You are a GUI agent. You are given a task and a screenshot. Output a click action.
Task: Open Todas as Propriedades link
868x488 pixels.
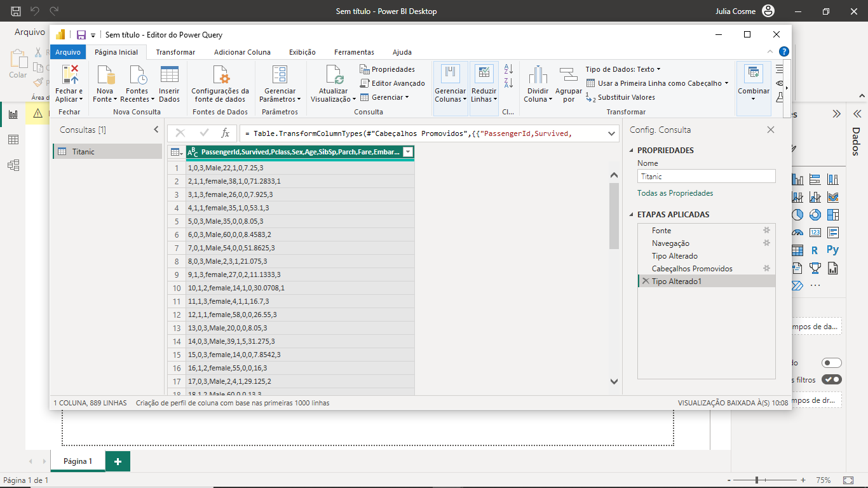click(675, 193)
